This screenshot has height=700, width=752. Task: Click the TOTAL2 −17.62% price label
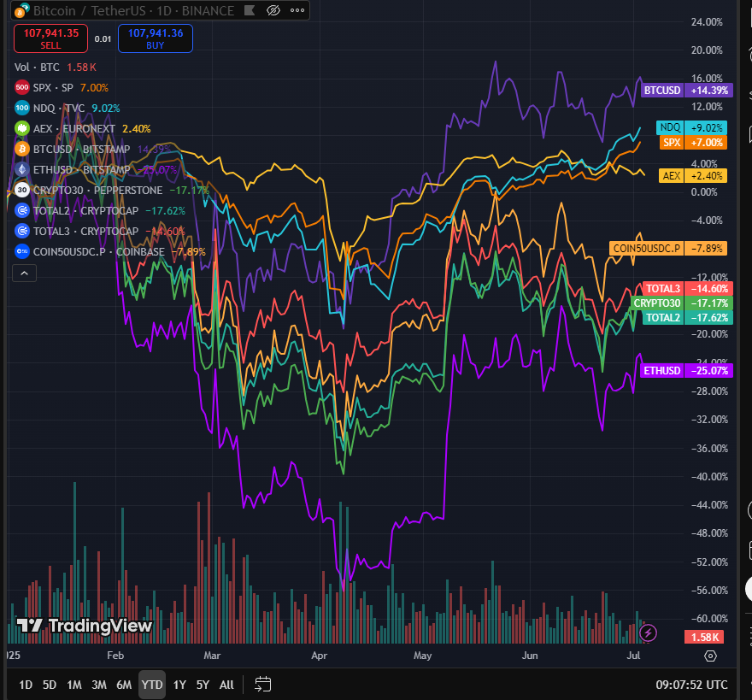[x=687, y=318]
